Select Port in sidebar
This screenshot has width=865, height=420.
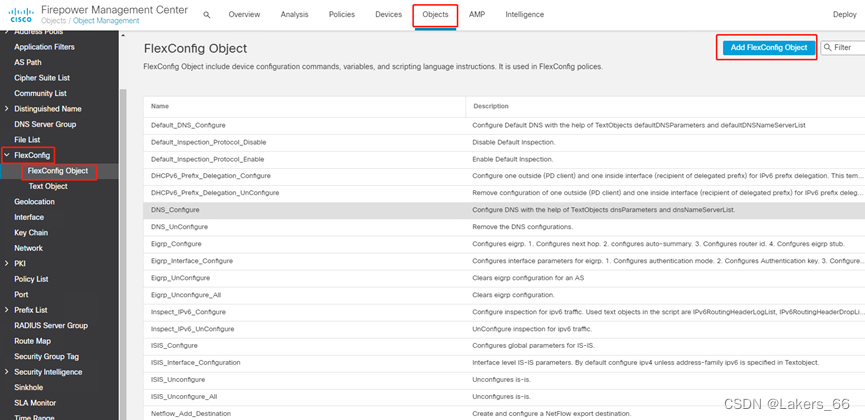click(21, 294)
